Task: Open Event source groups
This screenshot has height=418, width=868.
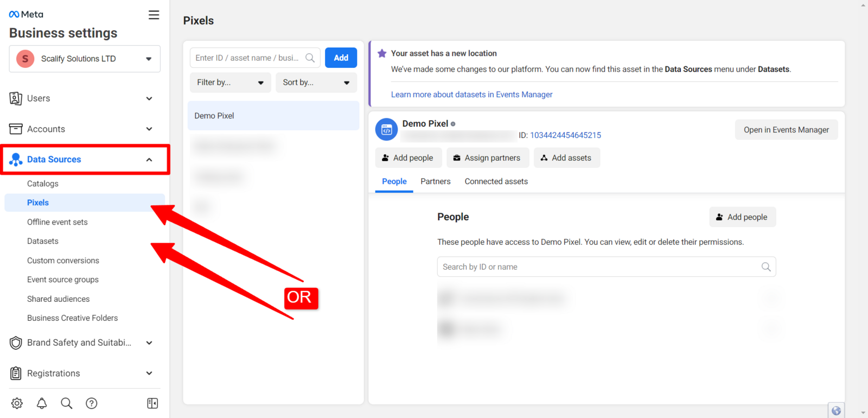Action: 63,280
